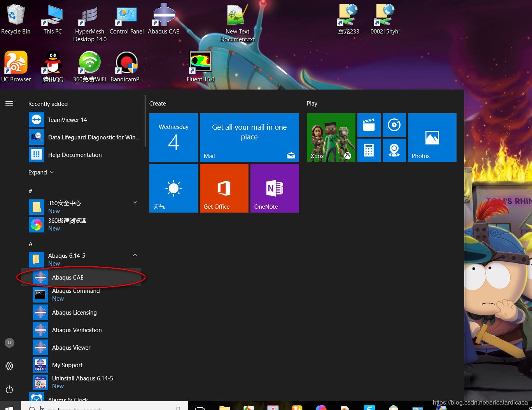This screenshot has height=410, width=532.
Task: Open This PC desktop shortcut
Action: pyautogui.click(x=52, y=19)
